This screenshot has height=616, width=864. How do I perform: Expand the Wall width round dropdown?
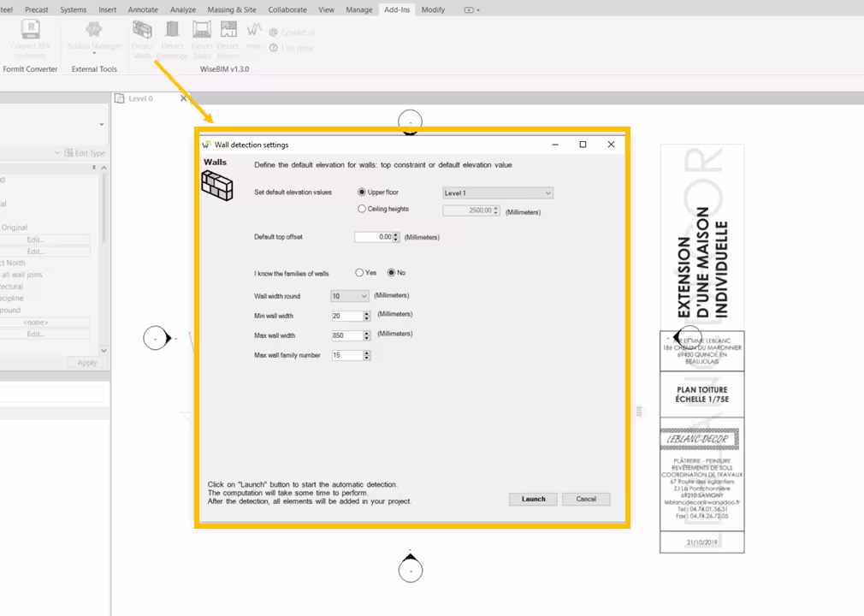[x=349, y=296]
